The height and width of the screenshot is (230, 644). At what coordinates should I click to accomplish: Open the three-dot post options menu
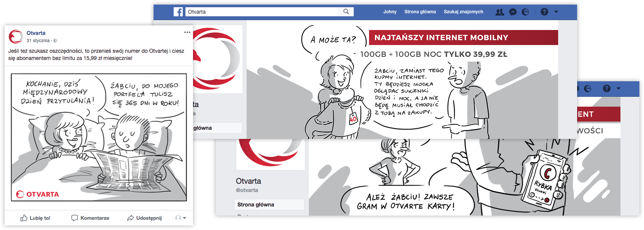click(x=187, y=32)
